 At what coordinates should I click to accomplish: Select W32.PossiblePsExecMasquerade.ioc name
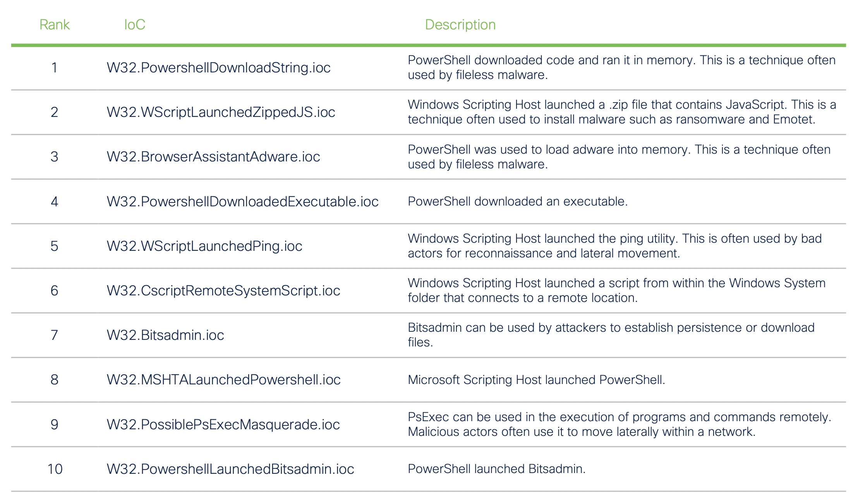tap(223, 425)
